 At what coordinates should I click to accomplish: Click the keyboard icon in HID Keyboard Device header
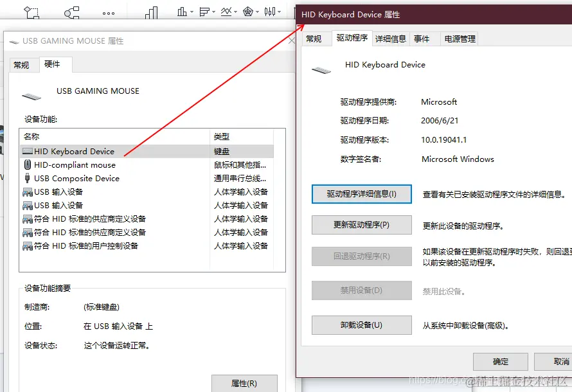(321, 69)
